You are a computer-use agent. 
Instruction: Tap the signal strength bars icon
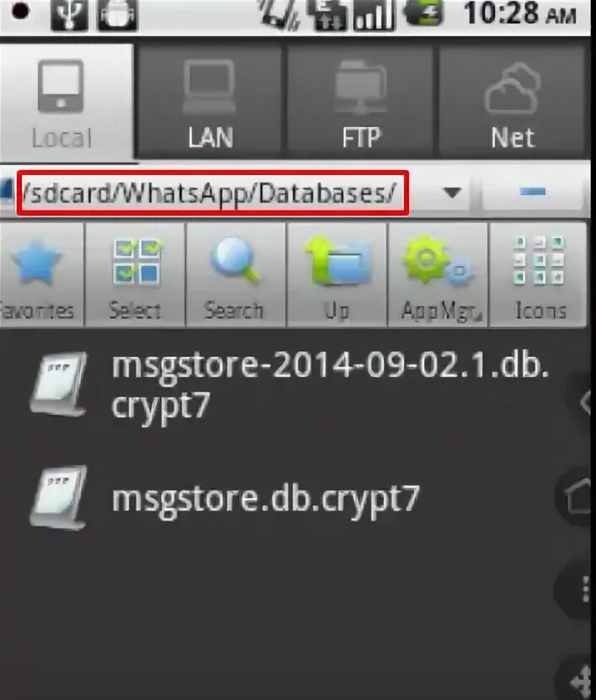pos(373,16)
